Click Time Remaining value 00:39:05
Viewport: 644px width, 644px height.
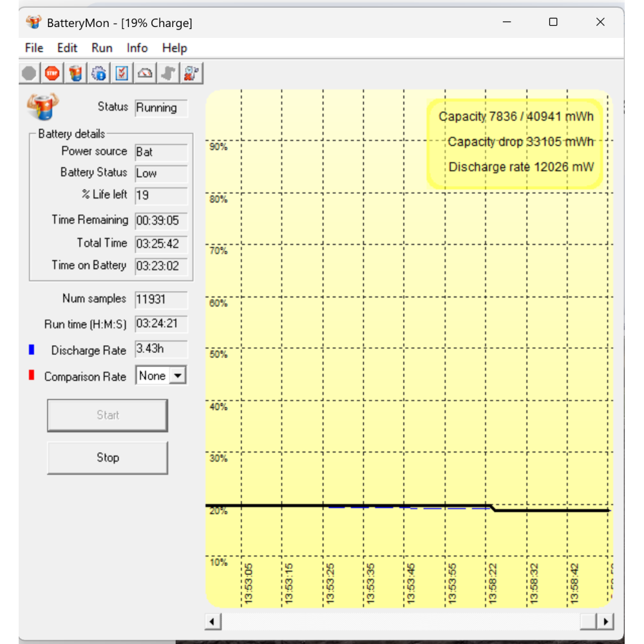pyautogui.click(x=161, y=220)
